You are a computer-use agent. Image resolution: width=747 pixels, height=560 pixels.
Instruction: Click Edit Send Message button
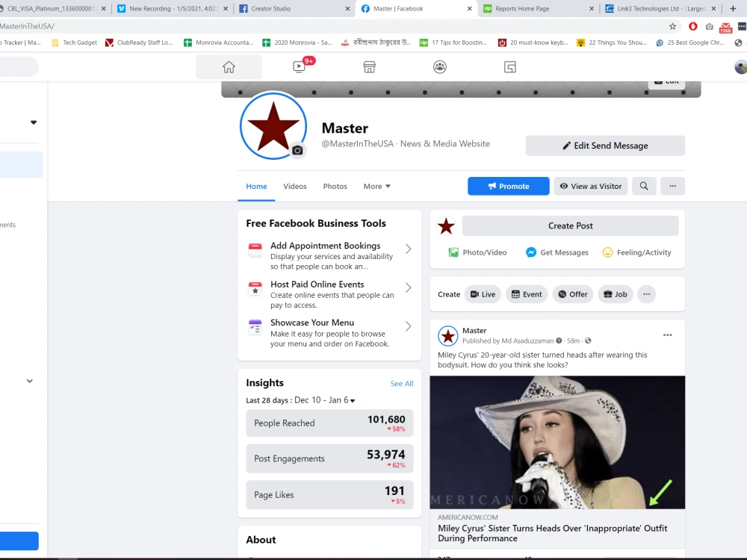pos(605,146)
